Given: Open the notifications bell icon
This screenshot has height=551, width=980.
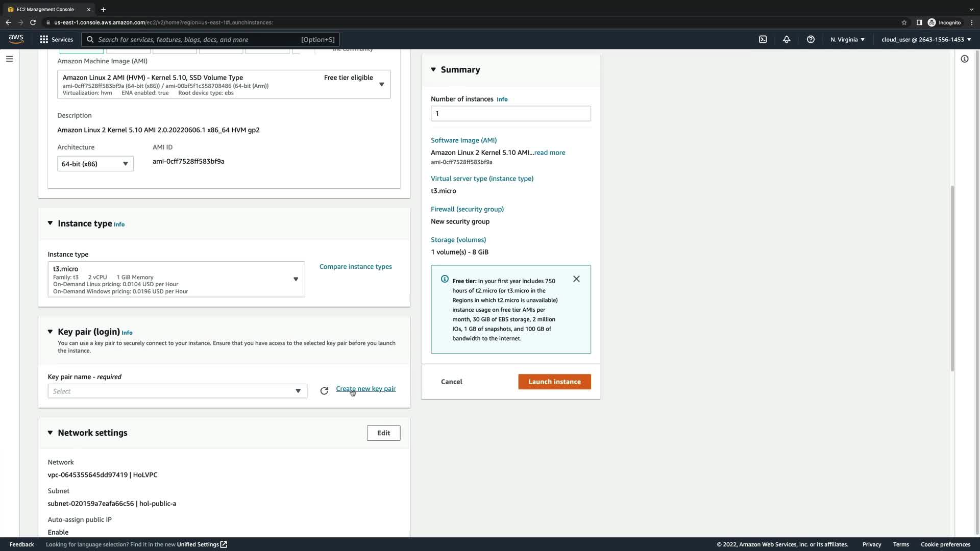Looking at the screenshot, I should point(787,39).
